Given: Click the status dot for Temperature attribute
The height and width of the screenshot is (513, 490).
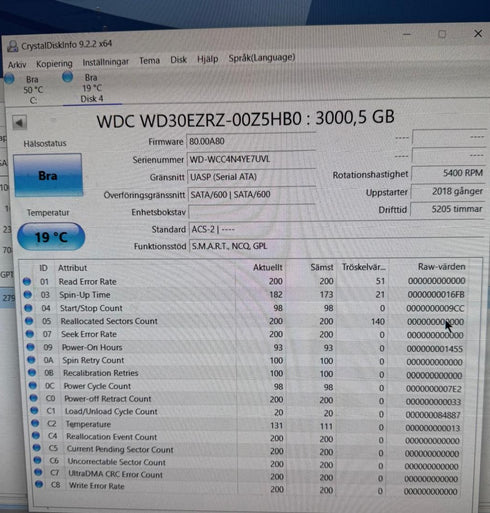Looking at the screenshot, I should pyautogui.click(x=35, y=424).
